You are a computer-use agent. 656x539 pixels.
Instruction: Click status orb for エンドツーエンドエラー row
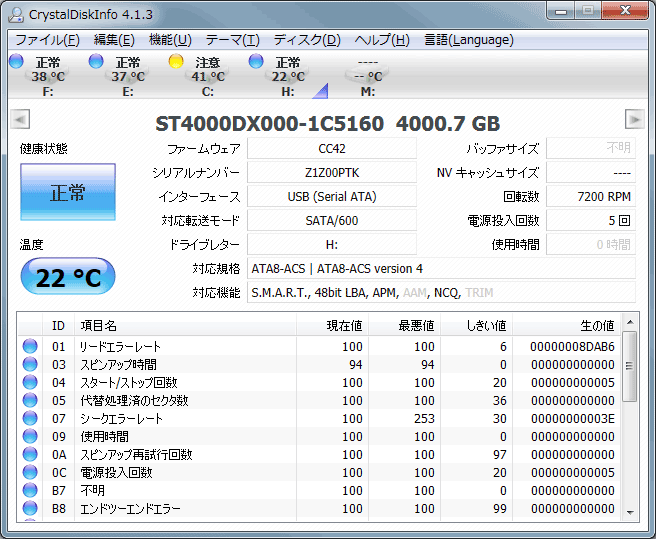30,508
